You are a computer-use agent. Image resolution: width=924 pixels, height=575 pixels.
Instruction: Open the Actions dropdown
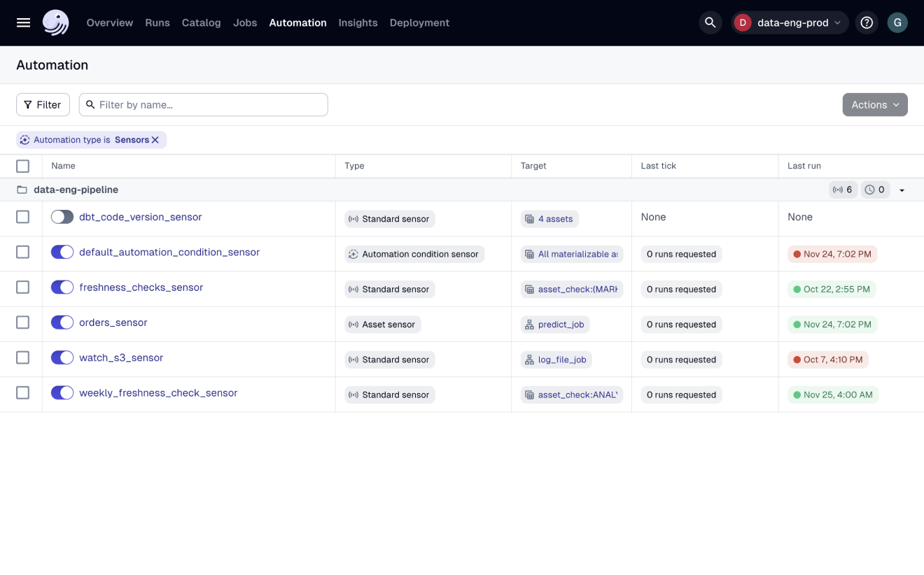click(x=874, y=104)
